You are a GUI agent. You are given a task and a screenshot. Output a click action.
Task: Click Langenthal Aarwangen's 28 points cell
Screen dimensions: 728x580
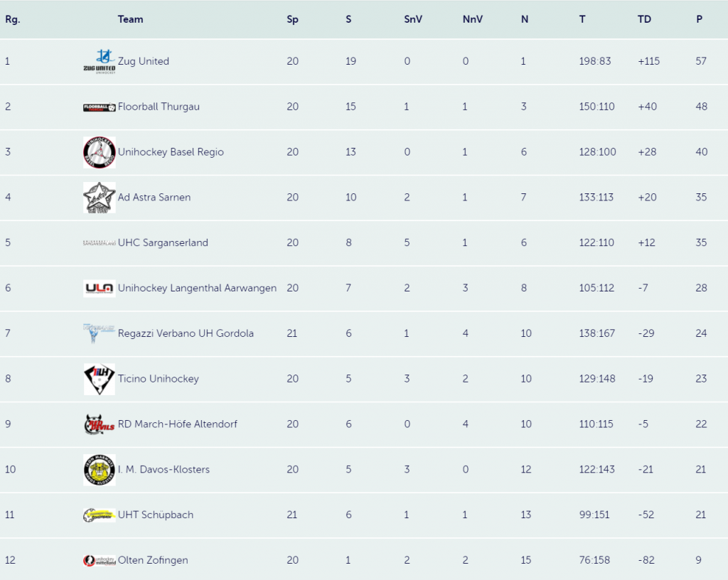pyautogui.click(x=701, y=288)
